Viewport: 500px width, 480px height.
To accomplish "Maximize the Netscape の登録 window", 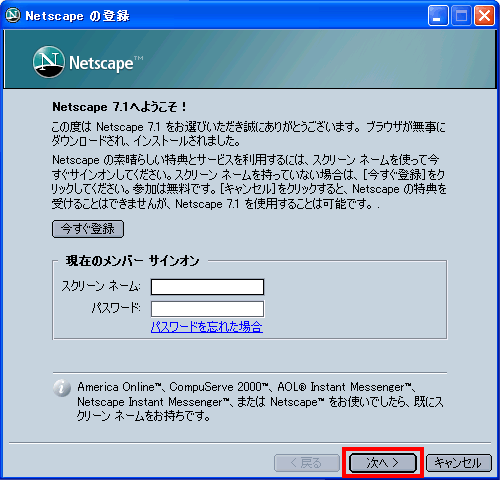I will 461,15.
